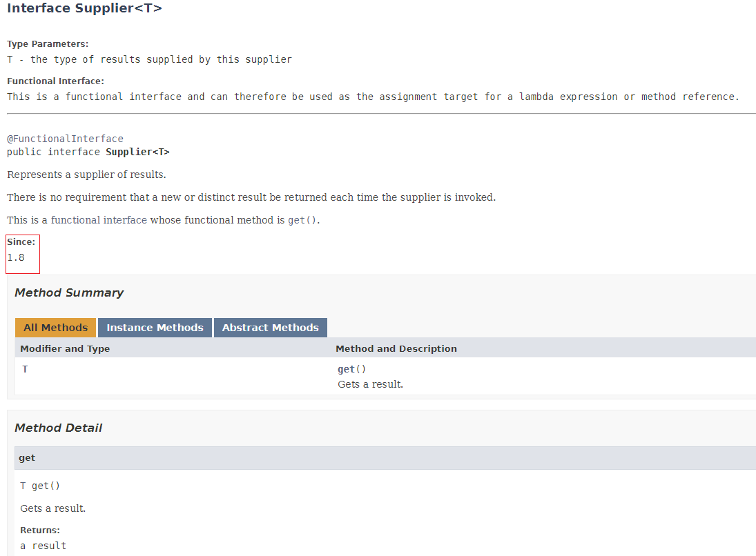Click the Modifier and Type column header
This screenshot has width=756, height=556.
coord(65,349)
